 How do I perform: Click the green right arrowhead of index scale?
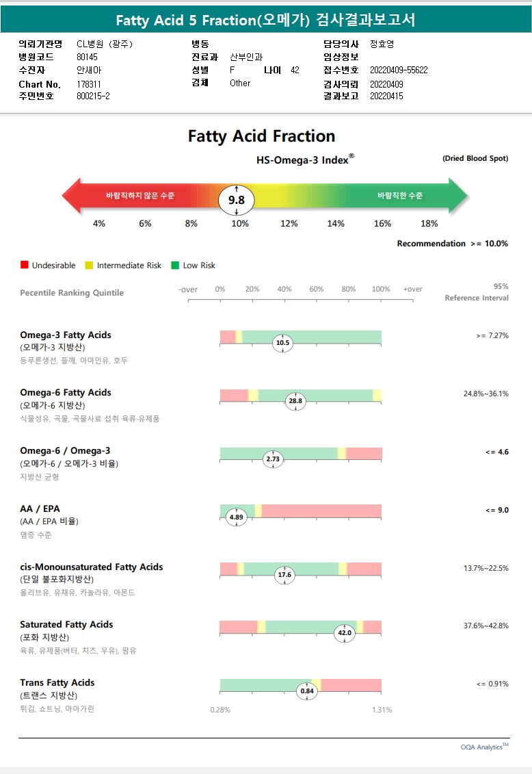(457, 196)
